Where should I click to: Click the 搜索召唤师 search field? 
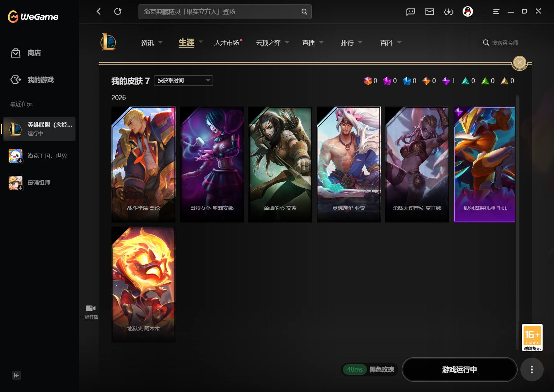pos(501,43)
